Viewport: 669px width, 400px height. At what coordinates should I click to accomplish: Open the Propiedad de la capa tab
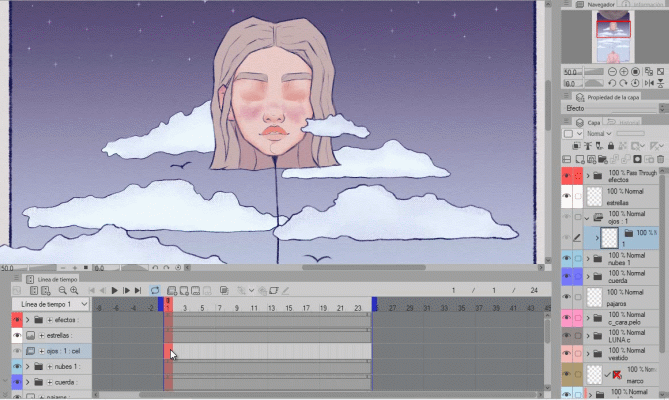point(607,97)
